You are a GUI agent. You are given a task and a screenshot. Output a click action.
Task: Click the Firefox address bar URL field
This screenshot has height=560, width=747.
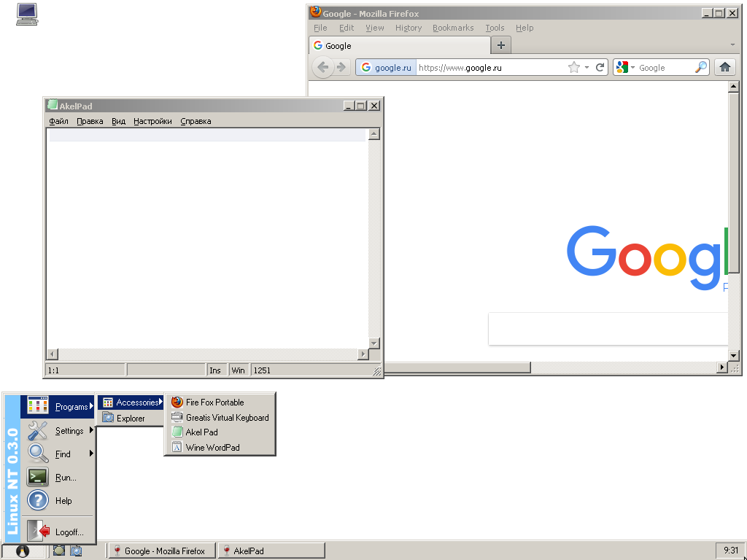tap(491, 68)
